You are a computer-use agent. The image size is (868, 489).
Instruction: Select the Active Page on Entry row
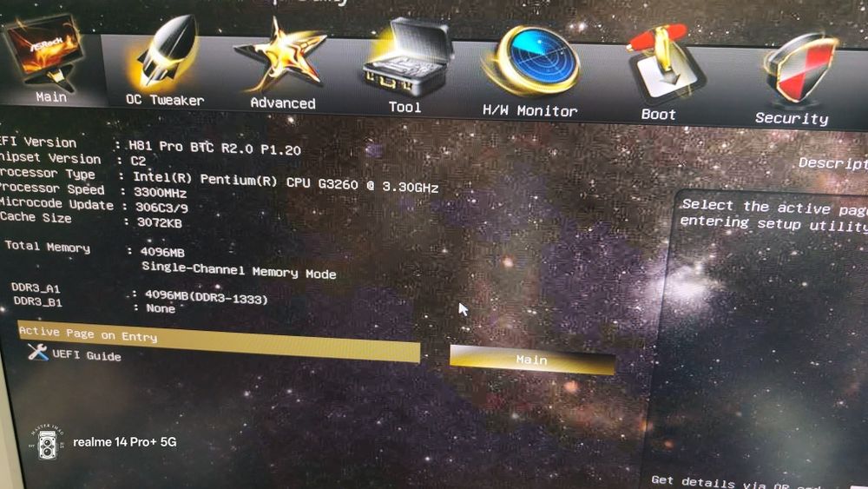pos(219,341)
